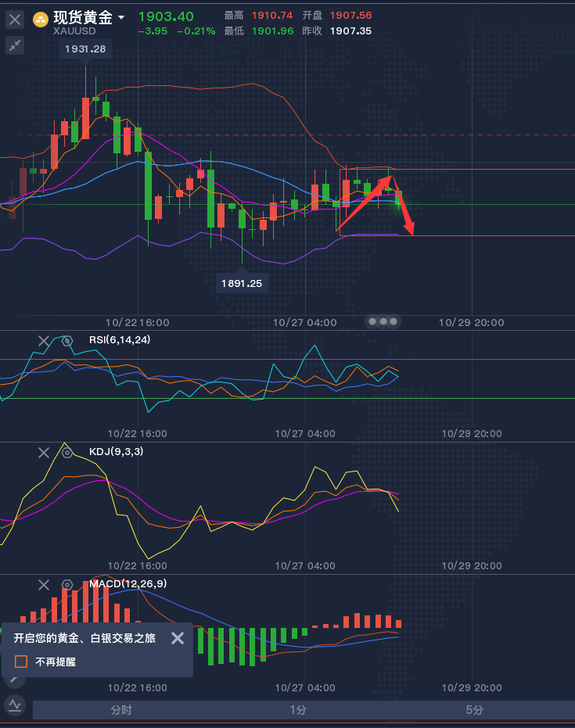Switch to the 5分 timeframe tab
Image resolution: width=575 pixels, height=728 pixels.
[x=474, y=710]
